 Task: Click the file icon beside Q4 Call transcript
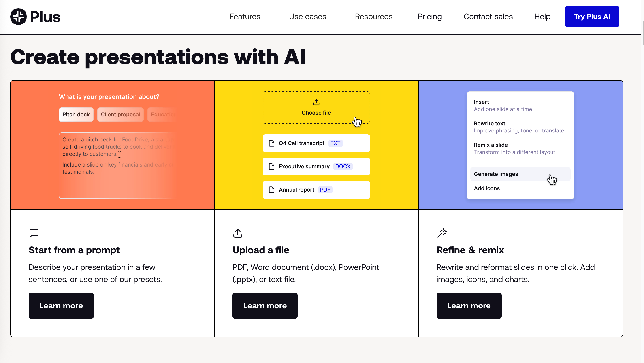click(271, 143)
